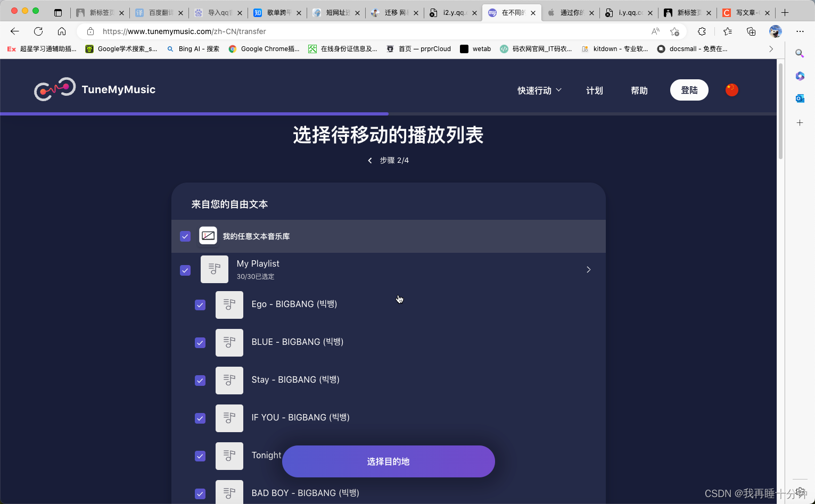Screen dimensions: 815x504
Task: Open the Bing AI bookmark
Action: coord(193,49)
